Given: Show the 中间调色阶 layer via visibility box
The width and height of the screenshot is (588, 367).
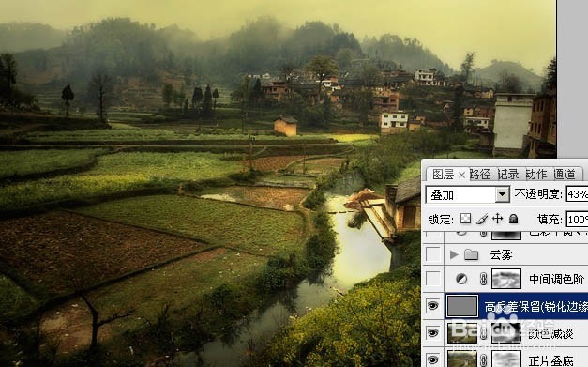Looking at the screenshot, I should coord(432,279).
